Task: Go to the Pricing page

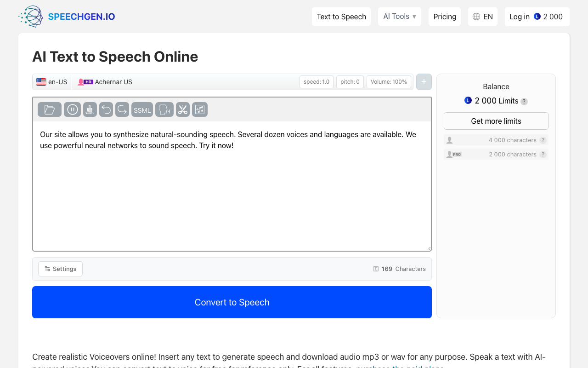Action: [x=445, y=17]
